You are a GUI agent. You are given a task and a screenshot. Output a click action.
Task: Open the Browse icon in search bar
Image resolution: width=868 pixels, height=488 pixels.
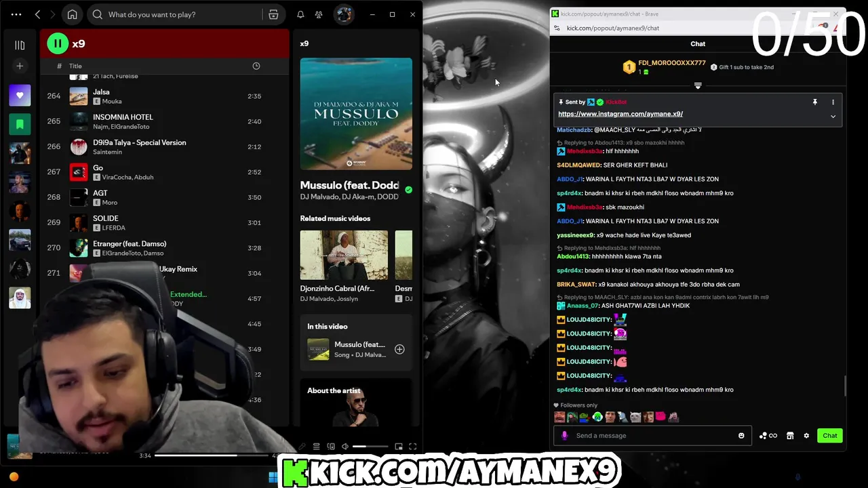[x=273, y=14]
